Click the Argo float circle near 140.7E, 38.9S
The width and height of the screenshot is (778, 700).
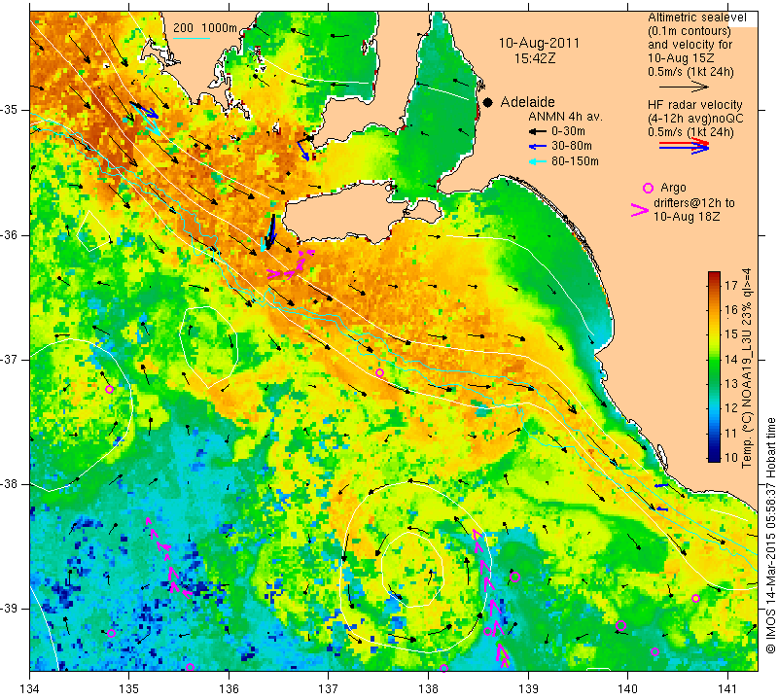(695, 598)
